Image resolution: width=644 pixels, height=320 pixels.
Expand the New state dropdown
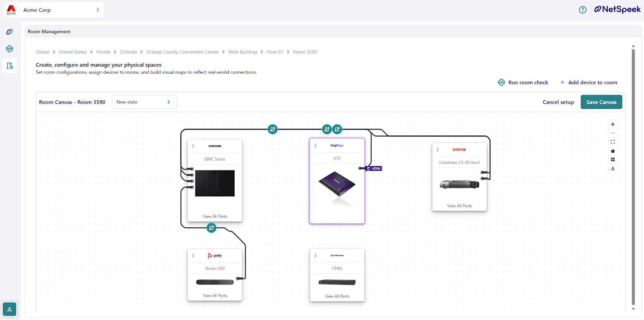point(144,102)
